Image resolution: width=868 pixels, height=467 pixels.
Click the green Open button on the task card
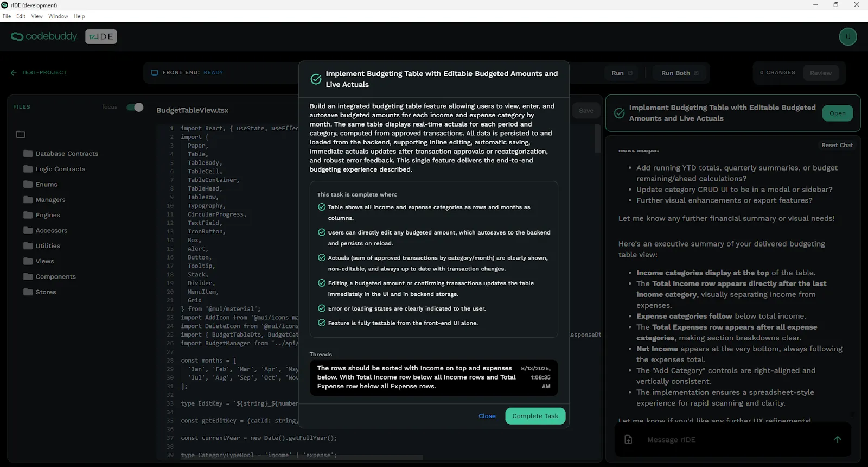(838, 113)
